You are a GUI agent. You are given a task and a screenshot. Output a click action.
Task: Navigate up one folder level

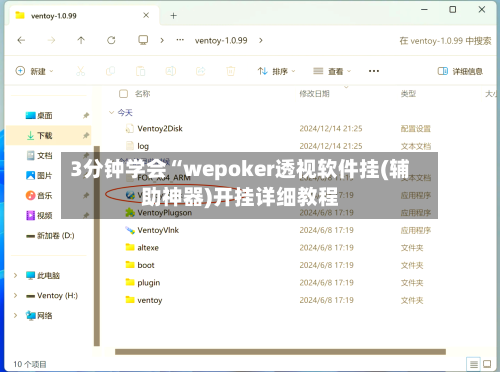point(81,40)
